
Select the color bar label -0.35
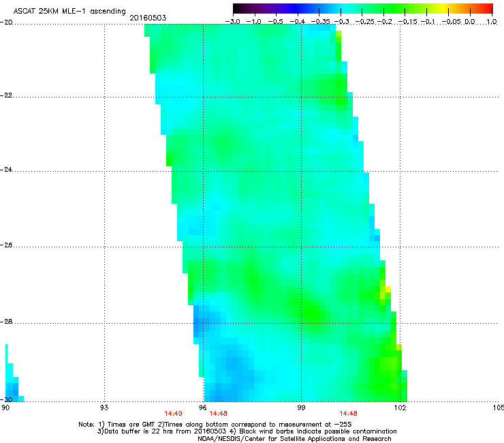[x=321, y=22]
